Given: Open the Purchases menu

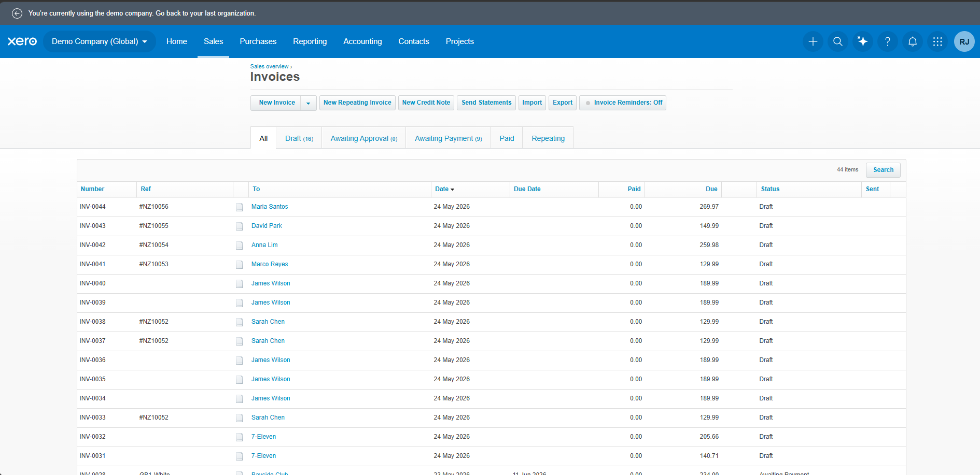Looking at the screenshot, I should tap(258, 41).
